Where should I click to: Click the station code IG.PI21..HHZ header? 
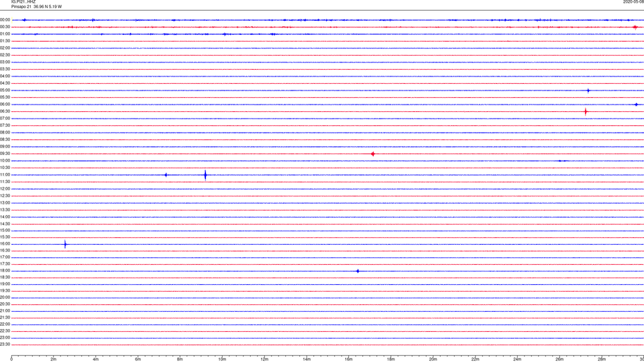click(23, 2)
